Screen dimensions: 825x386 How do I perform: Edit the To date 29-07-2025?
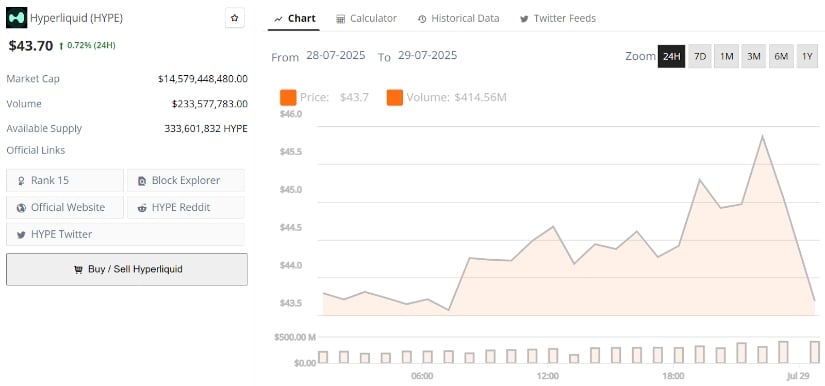(x=427, y=55)
